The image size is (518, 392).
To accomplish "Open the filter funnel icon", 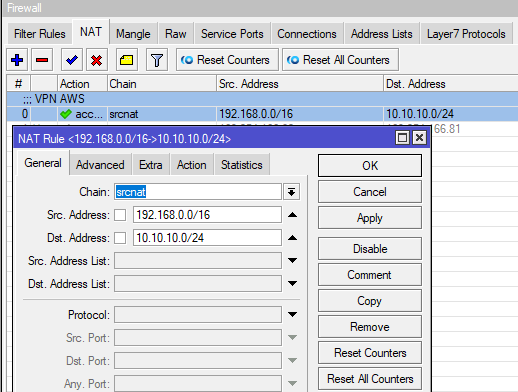I will point(157,60).
